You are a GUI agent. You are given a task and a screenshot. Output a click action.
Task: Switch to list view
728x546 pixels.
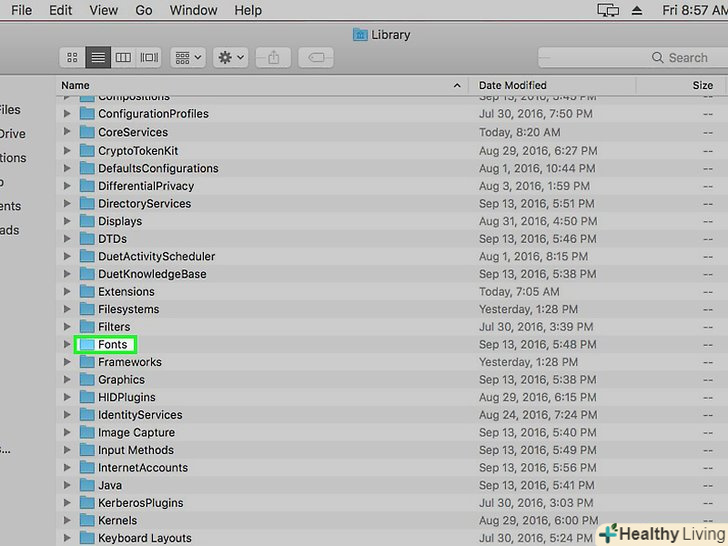click(98, 58)
